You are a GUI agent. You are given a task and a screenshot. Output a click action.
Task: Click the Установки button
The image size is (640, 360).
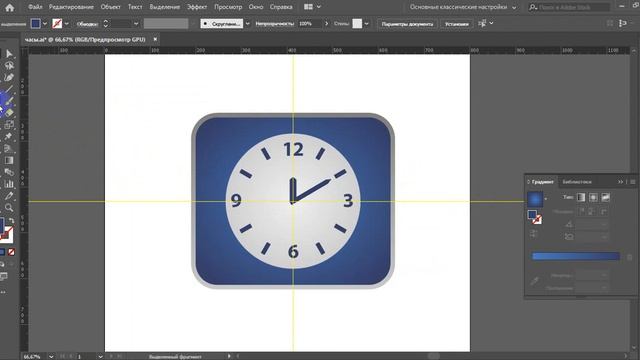pos(456,24)
